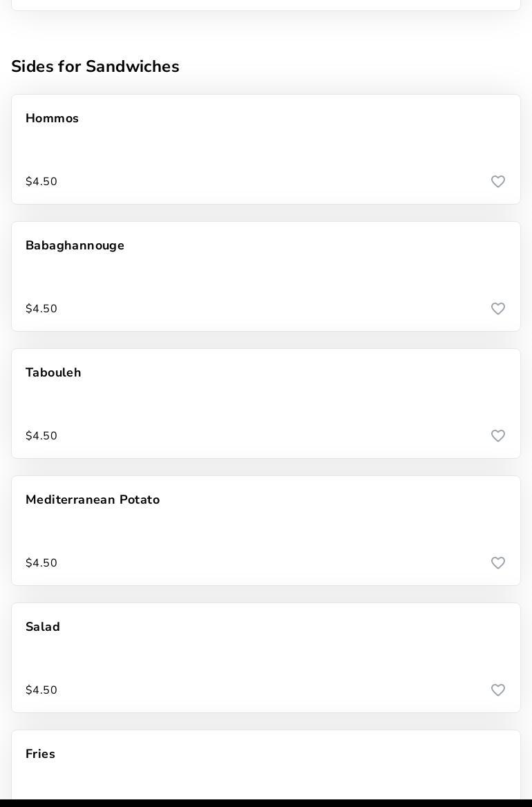The width and height of the screenshot is (532, 807).
Task: Choose Mediterranean Potato title
Action: coord(93,500)
